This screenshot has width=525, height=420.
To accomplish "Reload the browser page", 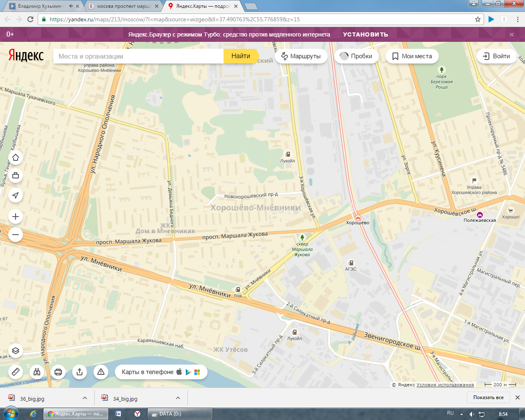I will (30, 19).
